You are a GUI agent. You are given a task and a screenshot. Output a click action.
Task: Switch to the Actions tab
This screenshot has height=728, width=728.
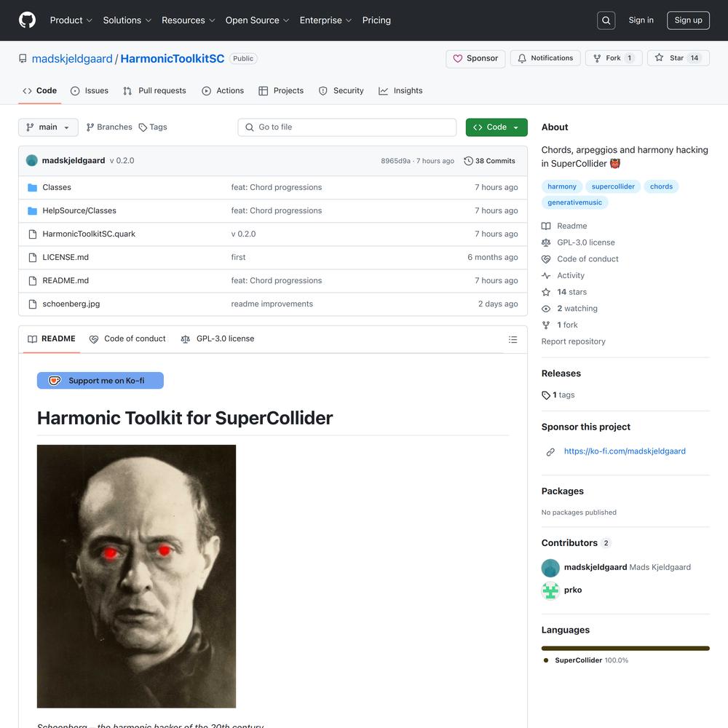point(223,90)
